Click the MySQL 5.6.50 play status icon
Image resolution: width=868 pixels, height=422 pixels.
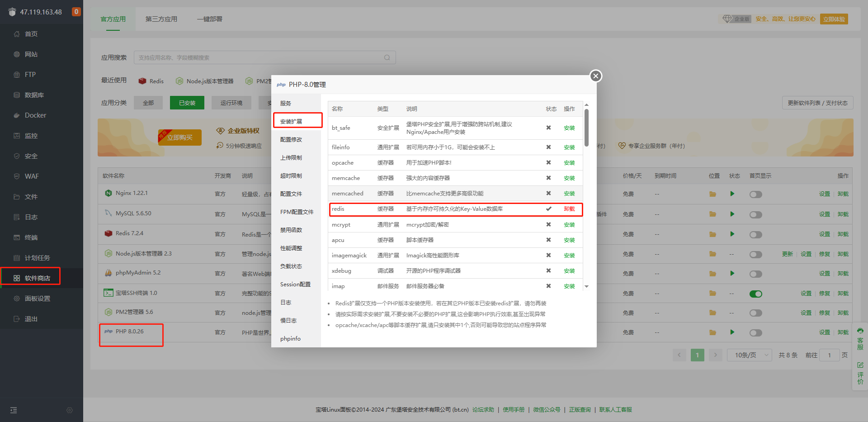tap(732, 214)
